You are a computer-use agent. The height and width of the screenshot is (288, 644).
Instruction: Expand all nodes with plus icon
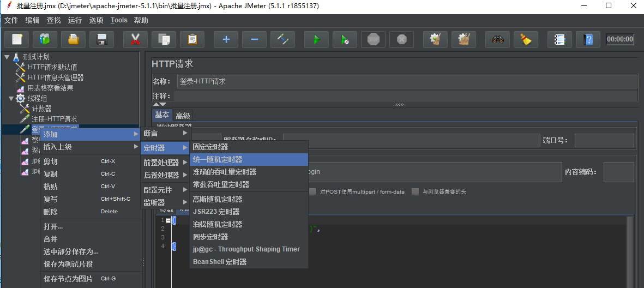click(226, 39)
